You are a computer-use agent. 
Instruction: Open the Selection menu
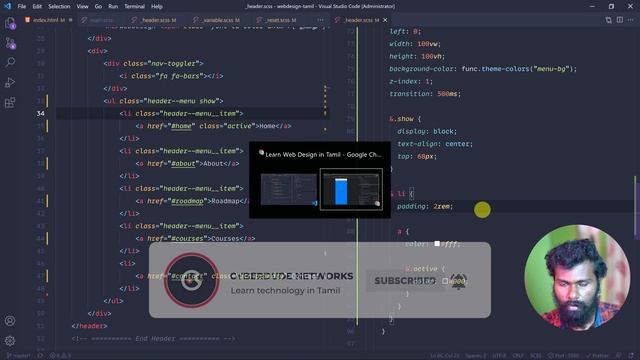click(59, 7)
